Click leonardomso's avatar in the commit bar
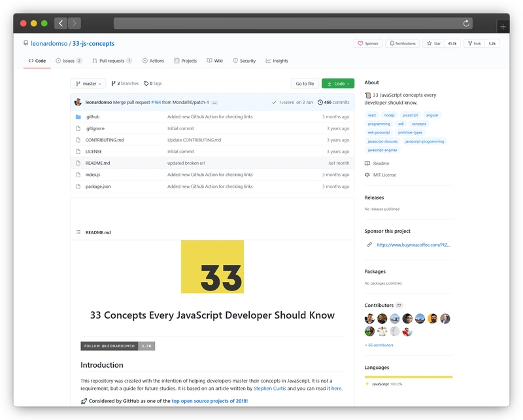Image resolution: width=523 pixels, height=420 pixels. click(78, 102)
